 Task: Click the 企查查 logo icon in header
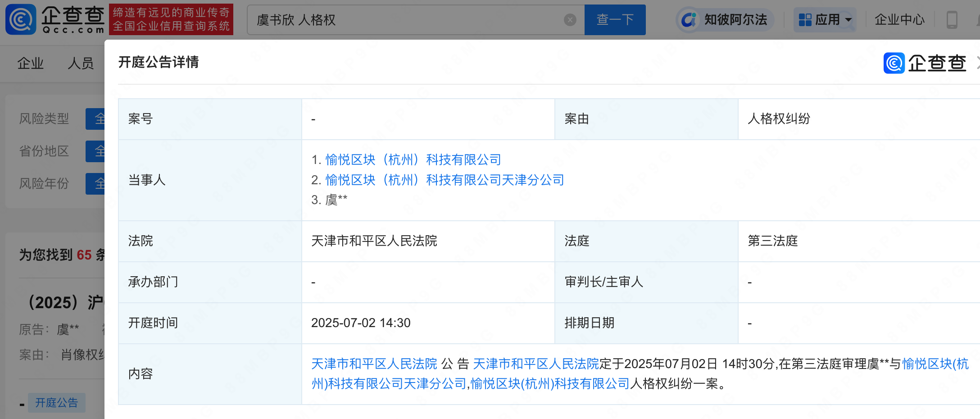21,19
